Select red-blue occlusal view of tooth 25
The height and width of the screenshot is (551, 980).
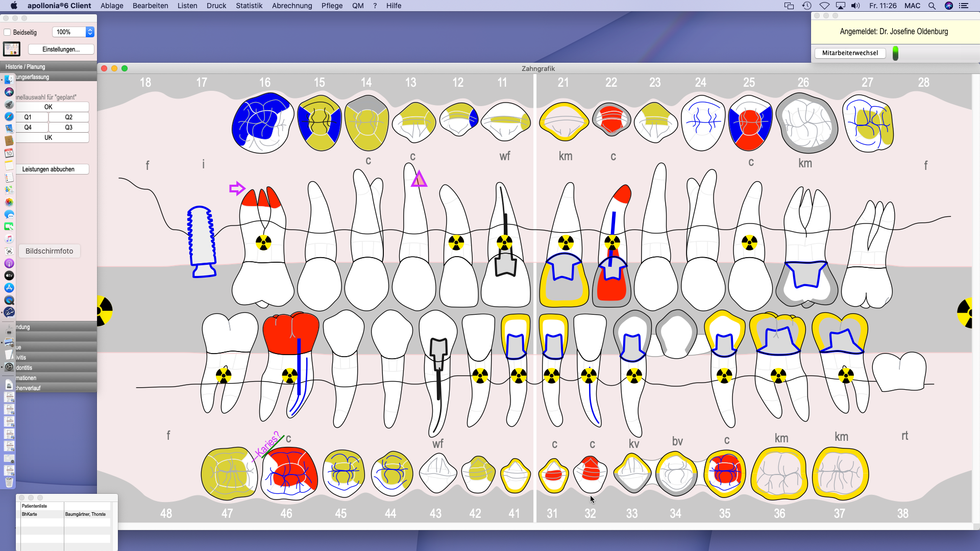pos(750,123)
